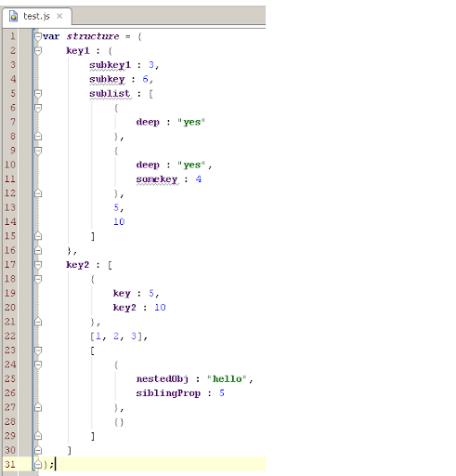
Task: Select the test.js editor tab
Action: 37,17
